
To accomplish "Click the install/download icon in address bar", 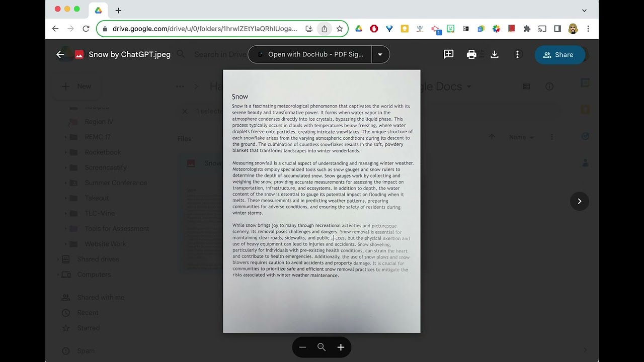I will click(309, 29).
